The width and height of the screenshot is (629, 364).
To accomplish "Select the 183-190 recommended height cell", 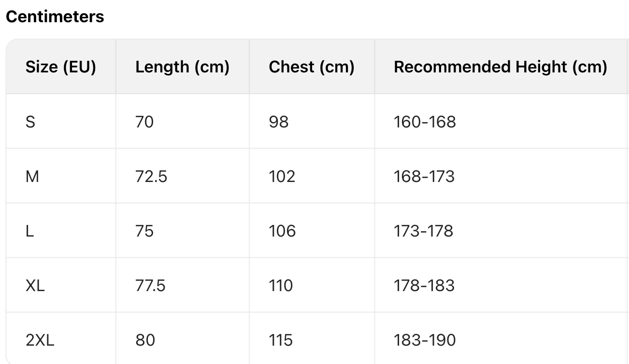I will (425, 340).
